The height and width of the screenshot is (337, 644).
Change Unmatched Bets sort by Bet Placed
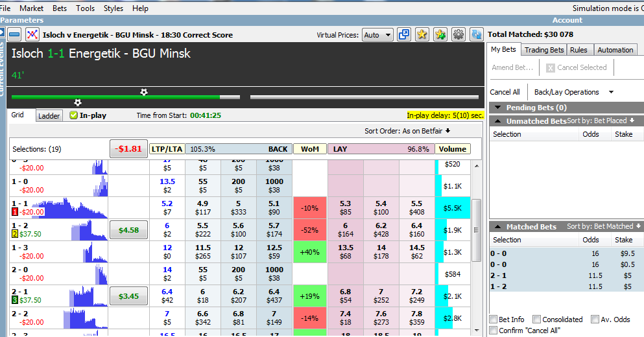point(601,121)
